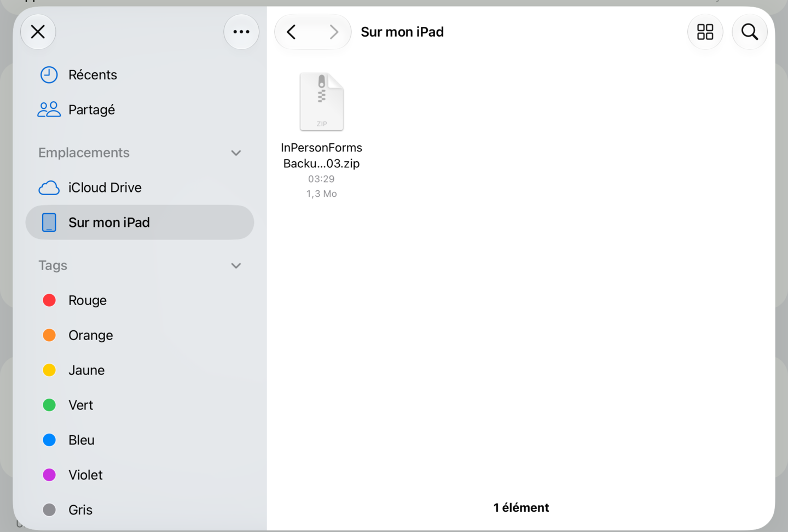Click the search magnifying glass icon
Image resolution: width=788 pixels, height=532 pixels.
point(750,32)
